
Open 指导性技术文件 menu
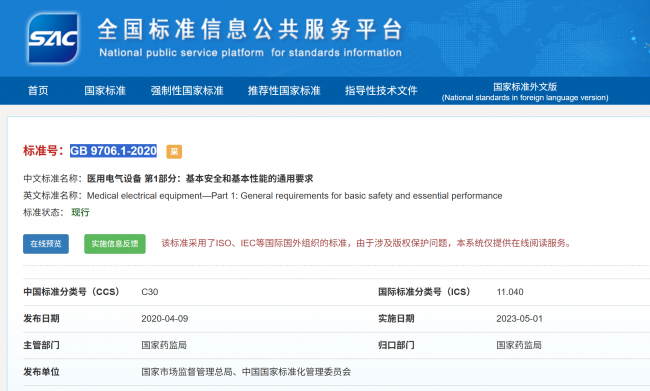(381, 90)
